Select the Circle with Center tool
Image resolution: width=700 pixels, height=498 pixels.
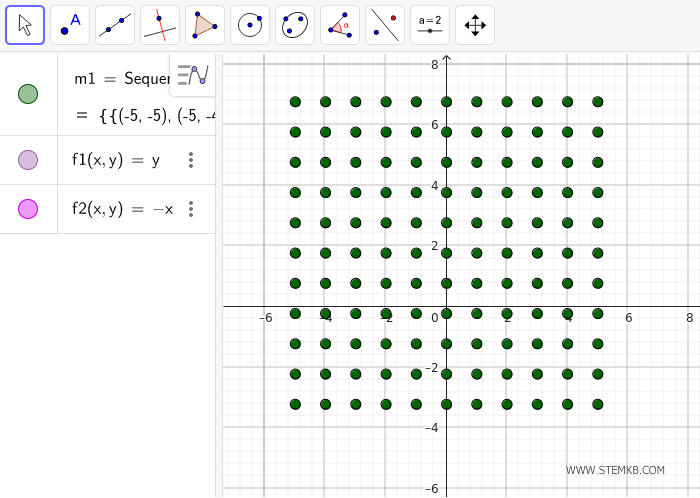[250, 25]
